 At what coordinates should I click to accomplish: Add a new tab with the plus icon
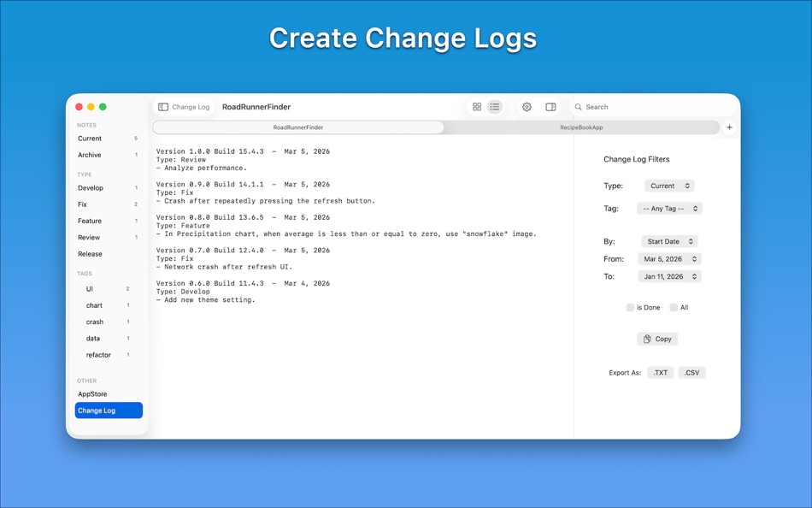(729, 127)
